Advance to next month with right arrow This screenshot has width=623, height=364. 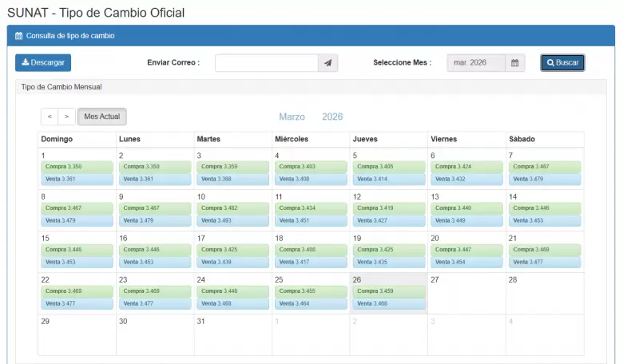[x=67, y=117]
